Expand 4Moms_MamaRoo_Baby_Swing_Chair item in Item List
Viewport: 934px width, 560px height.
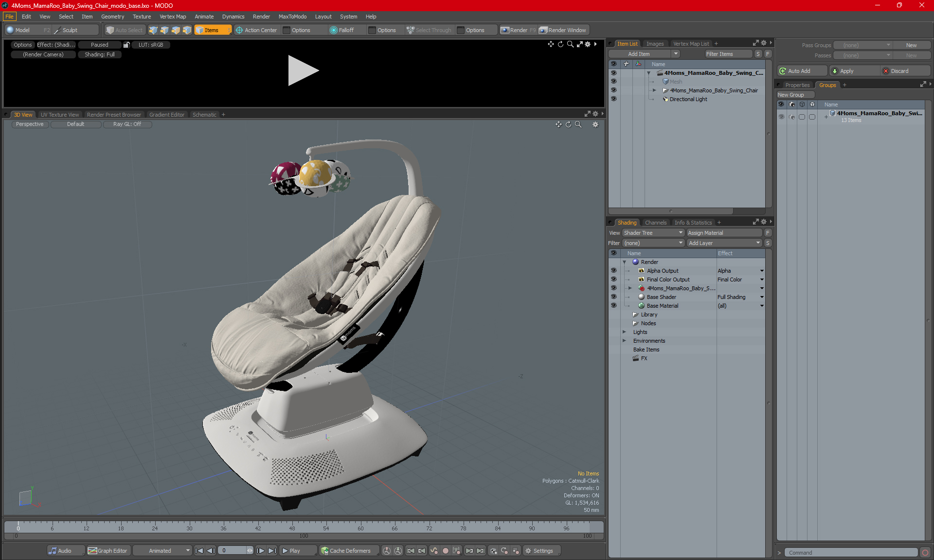654,90
